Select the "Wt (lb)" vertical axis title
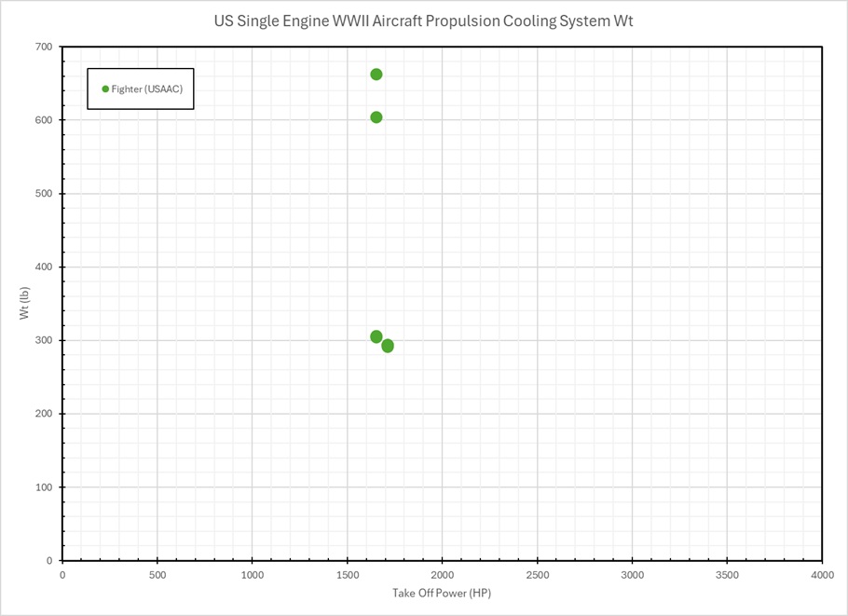This screenshot has height=616, width=848. click(25, 303)
